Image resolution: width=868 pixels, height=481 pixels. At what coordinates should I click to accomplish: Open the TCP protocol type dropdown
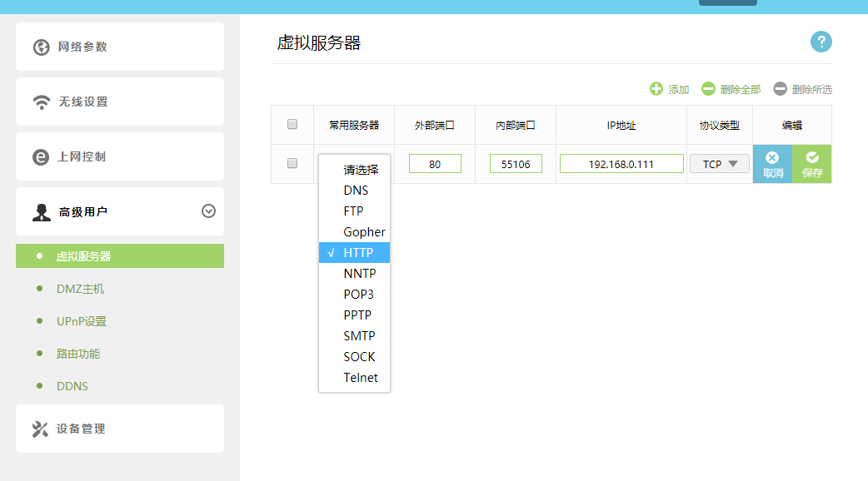(x=720, y=164)
